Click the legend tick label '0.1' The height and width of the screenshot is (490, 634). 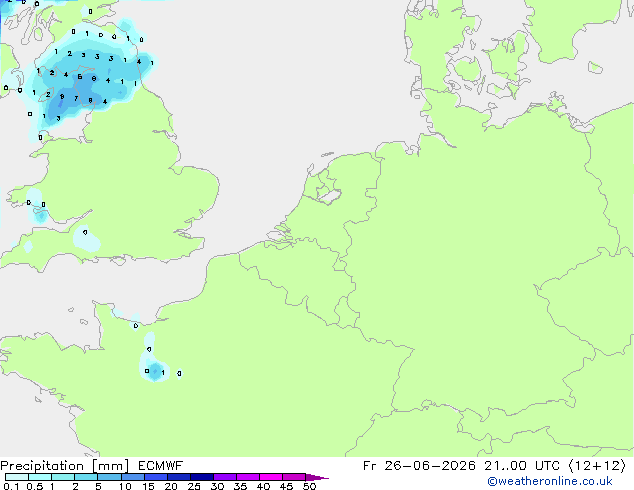point(11,486)
